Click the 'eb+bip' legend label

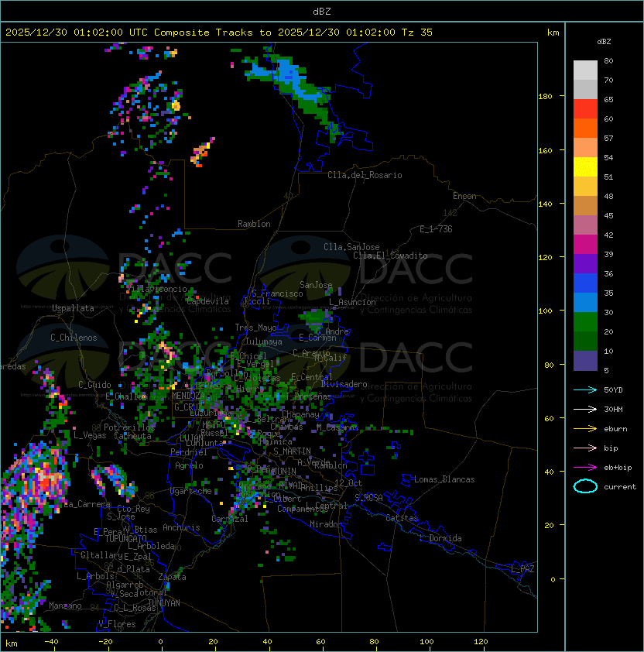coord(618,468)
